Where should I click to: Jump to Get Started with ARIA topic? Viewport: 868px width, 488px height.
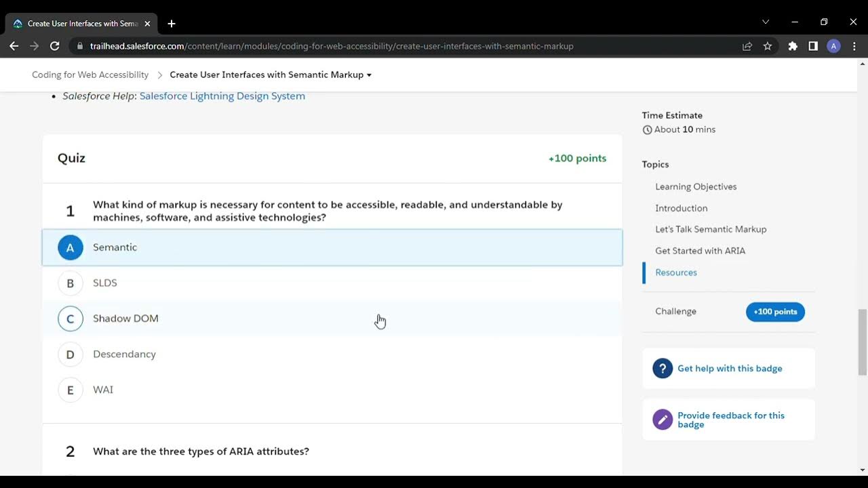tap(700, 251)
